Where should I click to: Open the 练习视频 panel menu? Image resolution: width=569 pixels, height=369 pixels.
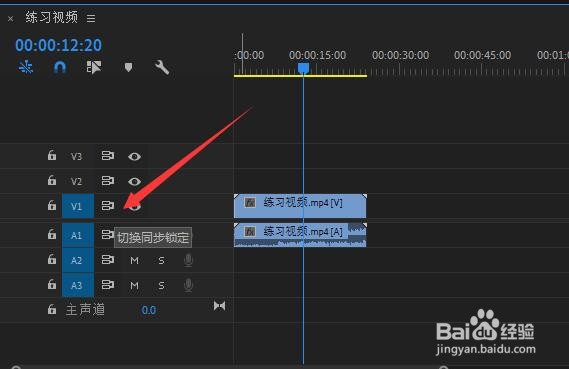[x=91, y=18]
